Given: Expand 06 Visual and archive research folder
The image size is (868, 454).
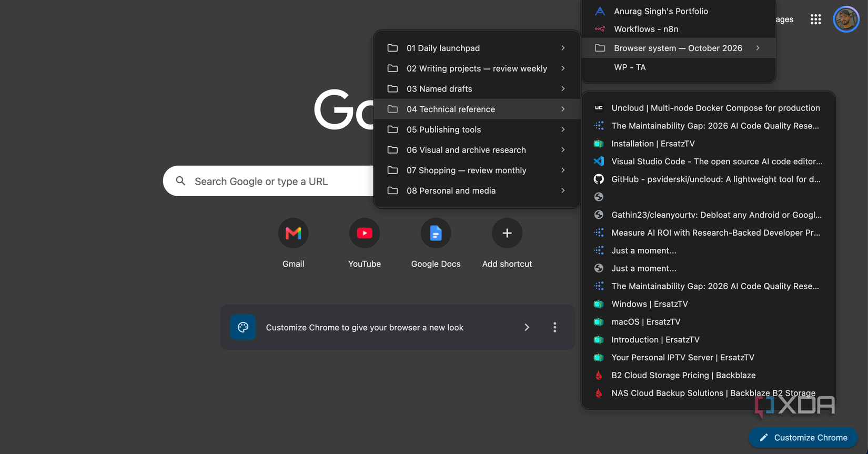Looking at the screenshot, I should coord(477,150).
